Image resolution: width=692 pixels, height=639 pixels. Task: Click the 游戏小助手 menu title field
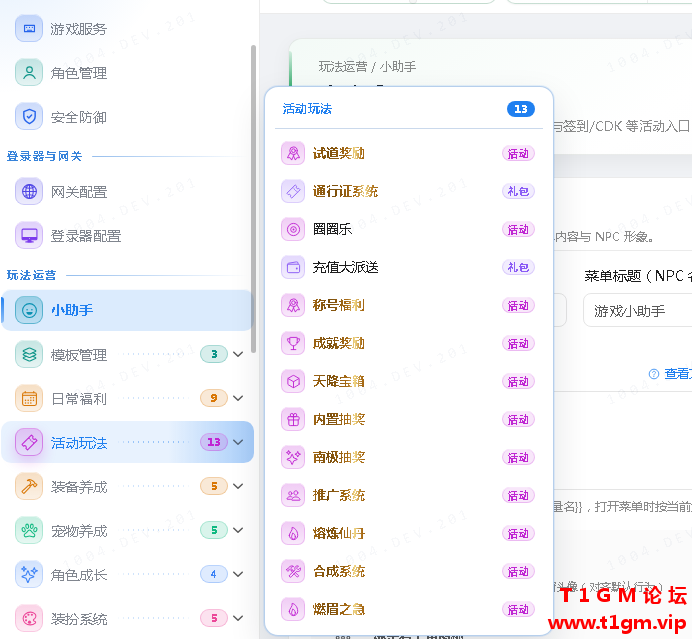pos(638,311)
